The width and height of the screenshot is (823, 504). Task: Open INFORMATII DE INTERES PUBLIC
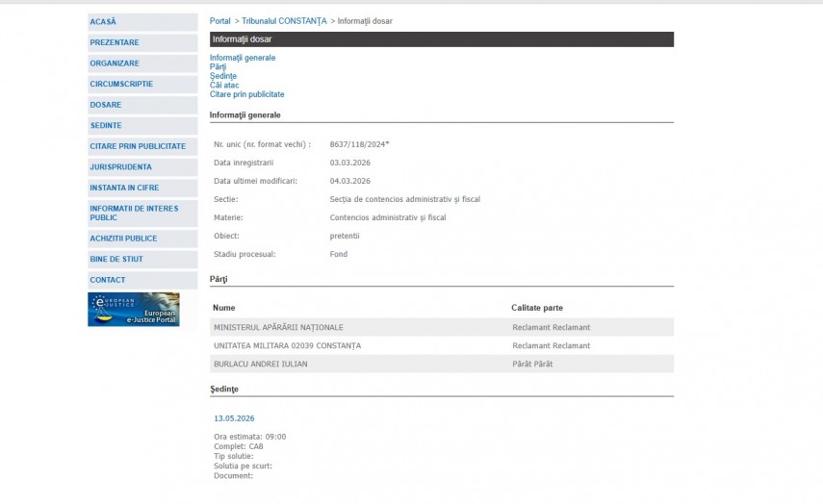point(134,213)
